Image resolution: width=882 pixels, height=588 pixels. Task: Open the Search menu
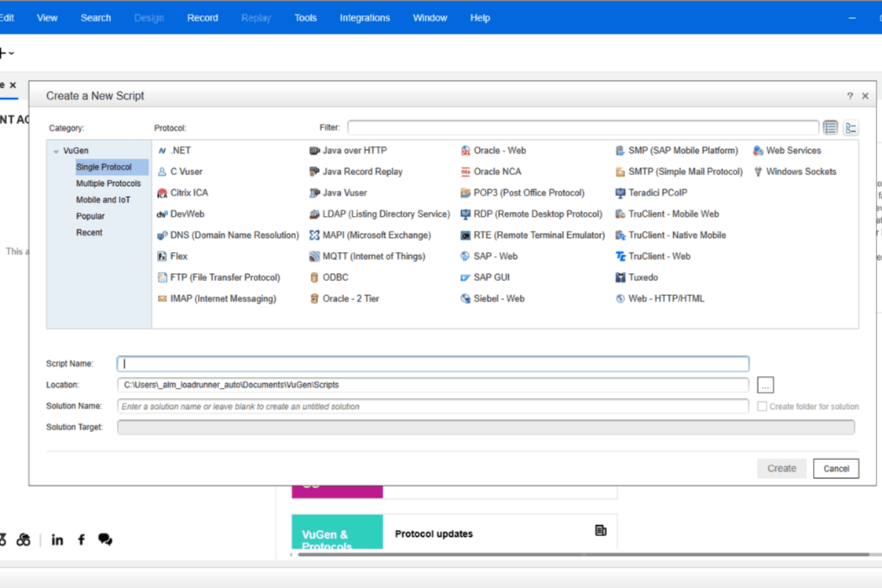coord(96,18)
